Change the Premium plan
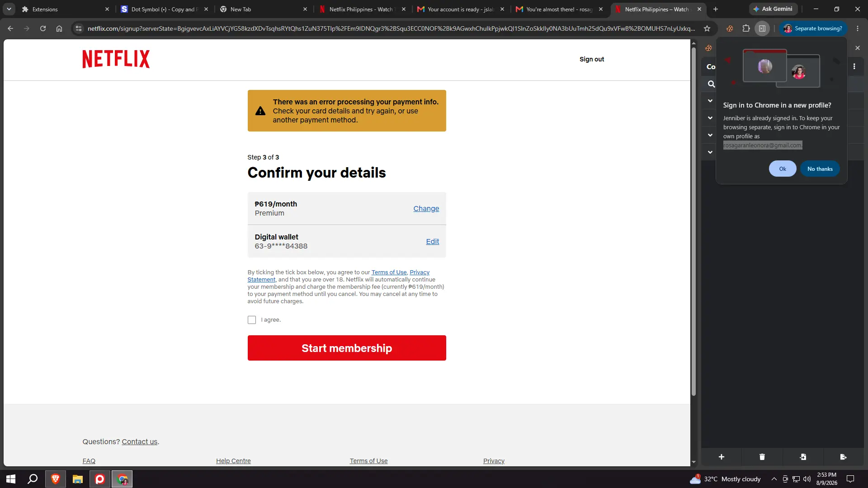 [426, 208]
